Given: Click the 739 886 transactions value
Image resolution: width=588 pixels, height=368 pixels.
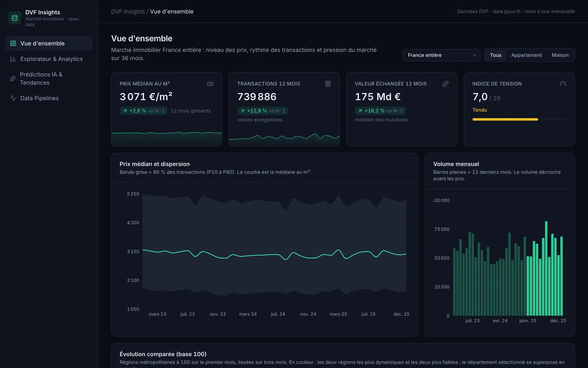Looking at the screenshot, I should coord(257,96).
